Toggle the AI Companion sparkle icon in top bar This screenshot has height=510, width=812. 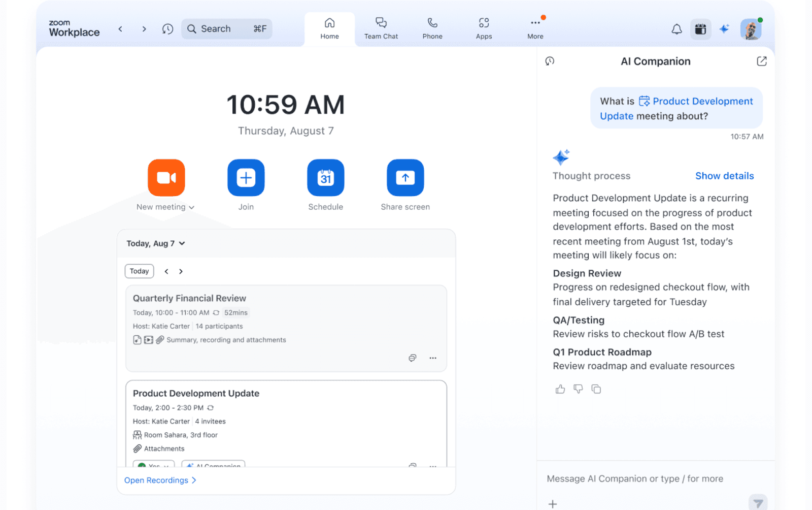(724, 29)
